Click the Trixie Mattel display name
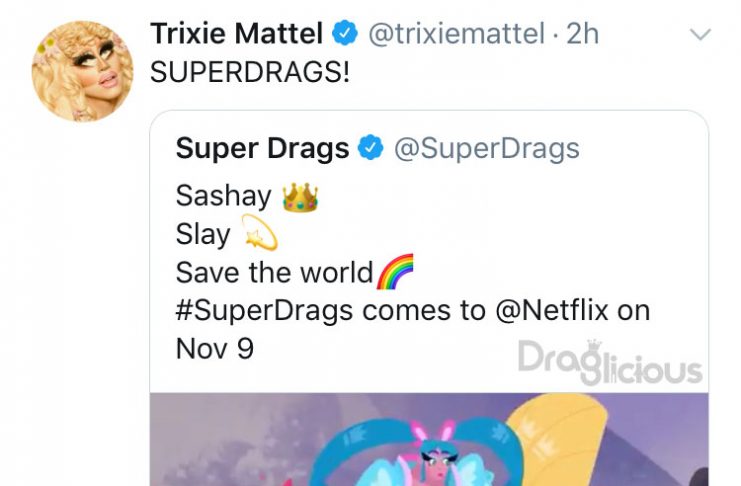The image size is (741, 486). pos(237,34)
